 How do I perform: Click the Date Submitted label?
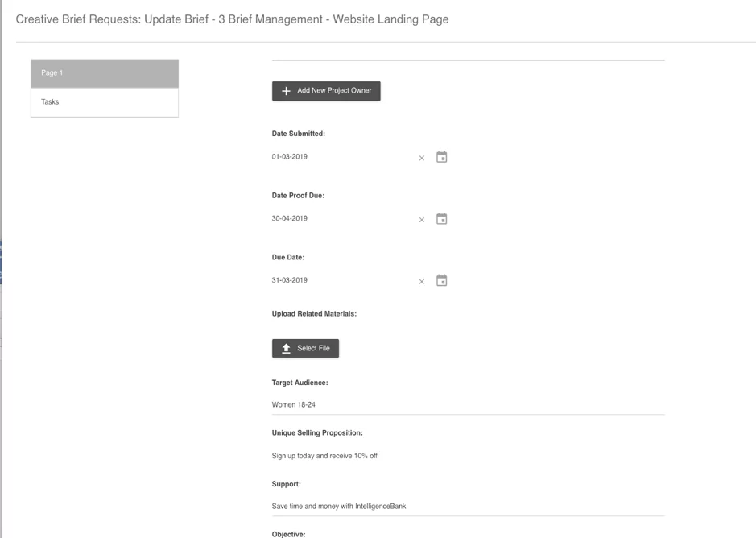point(299,134)
